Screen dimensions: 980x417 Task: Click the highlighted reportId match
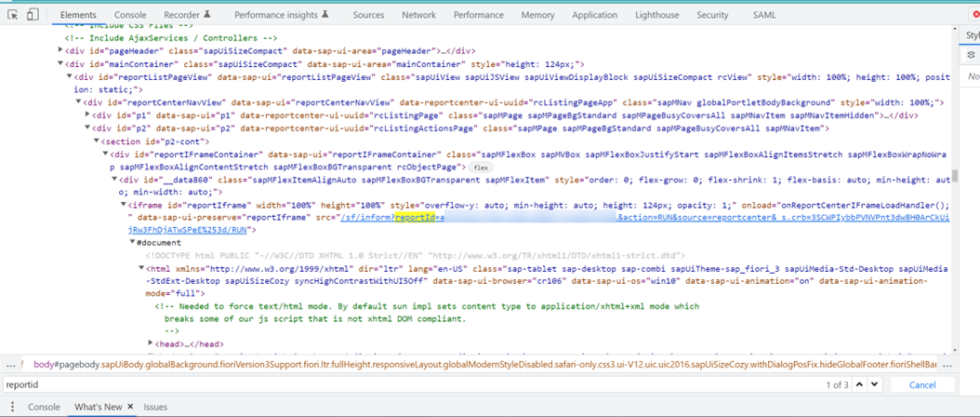[417, 217]
